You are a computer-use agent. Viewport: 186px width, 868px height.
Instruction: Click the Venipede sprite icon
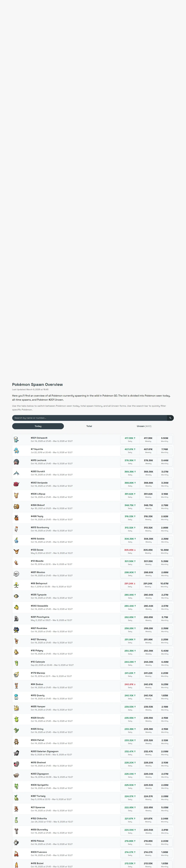(16, 484)
